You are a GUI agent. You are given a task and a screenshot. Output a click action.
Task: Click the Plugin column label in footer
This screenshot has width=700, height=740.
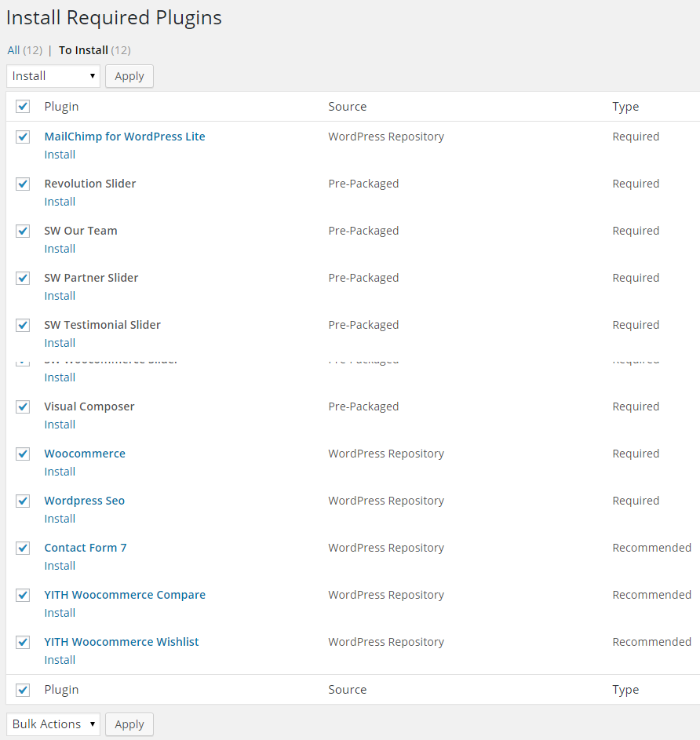pos(61,690)
